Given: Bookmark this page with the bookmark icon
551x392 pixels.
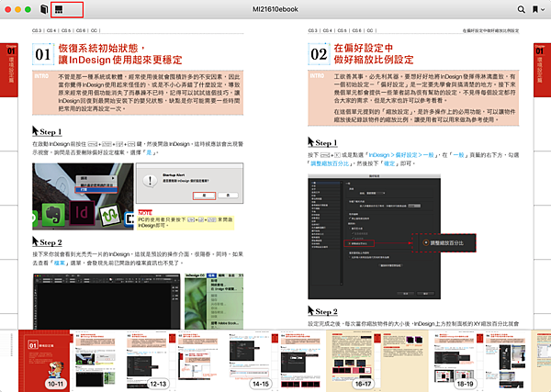Looking at the screenshot, I should click(x=534, y=9).
